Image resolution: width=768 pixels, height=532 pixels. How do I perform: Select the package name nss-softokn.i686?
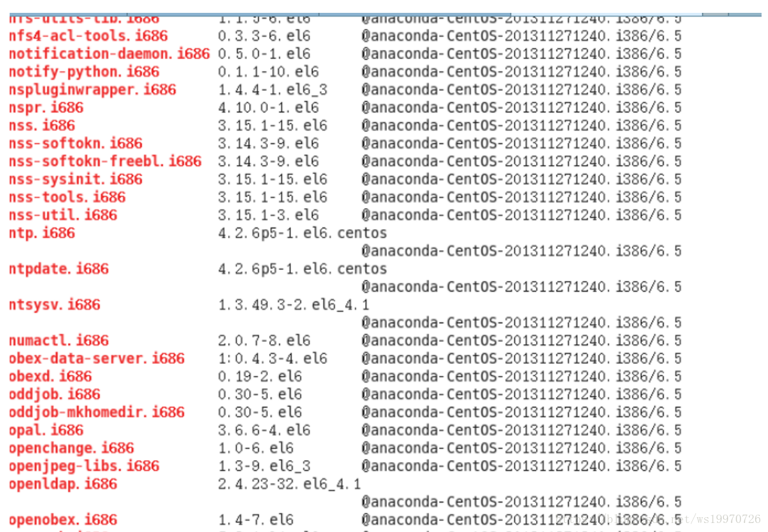[x=76, y=143]
